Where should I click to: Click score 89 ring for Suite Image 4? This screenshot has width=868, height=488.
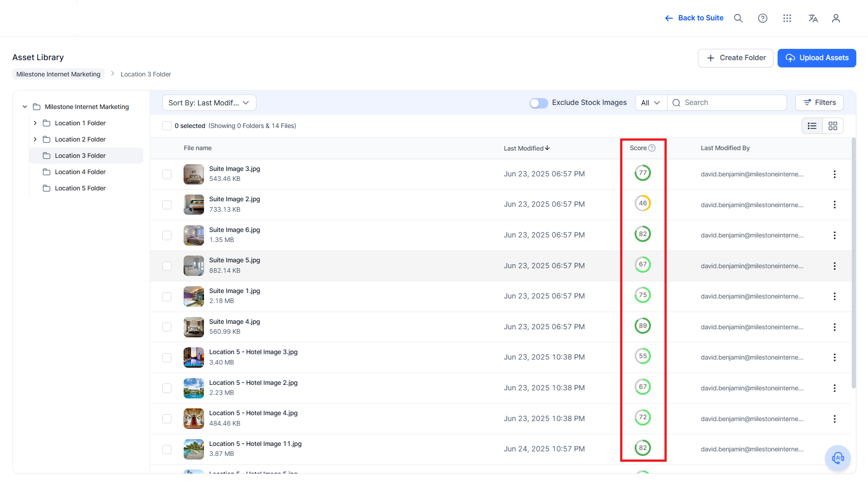643,326
